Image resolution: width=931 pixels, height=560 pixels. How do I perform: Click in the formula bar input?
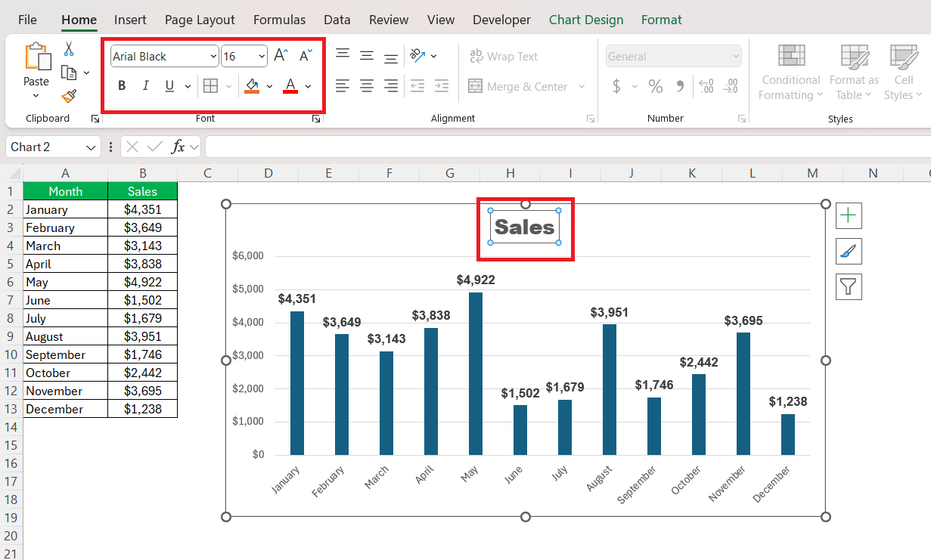click(567, 147)
